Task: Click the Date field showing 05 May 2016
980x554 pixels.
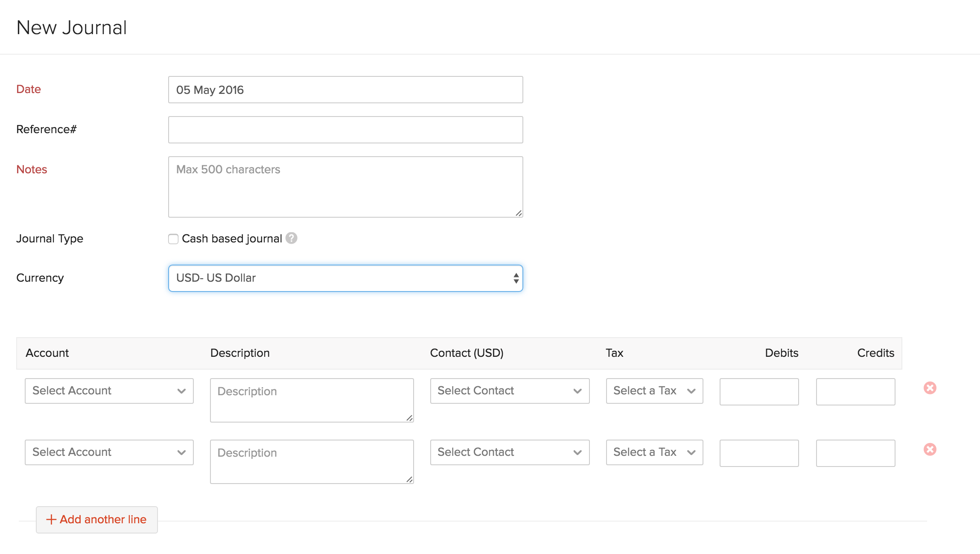Action: 345,90
